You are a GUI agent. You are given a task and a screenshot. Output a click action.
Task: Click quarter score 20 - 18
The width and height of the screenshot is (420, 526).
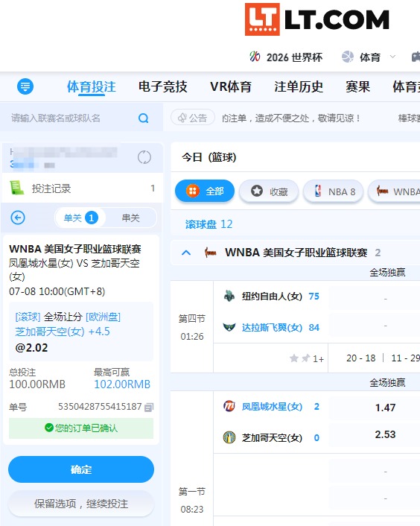tap(361, 358)
